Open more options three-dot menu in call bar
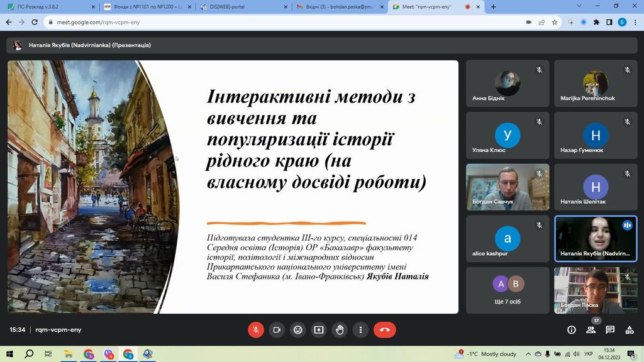The width and height of the screenshot is (644, 362). pyautogui.click(x=360, y=329)
